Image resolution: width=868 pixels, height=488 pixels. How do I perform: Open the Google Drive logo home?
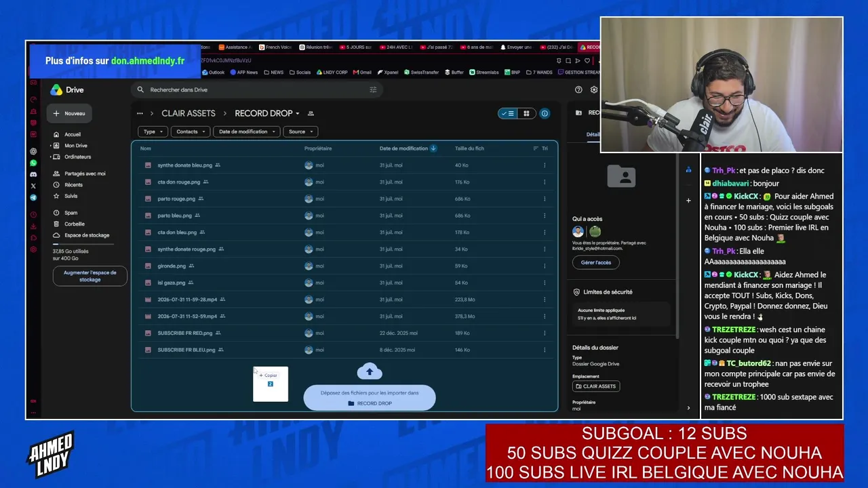(66, 89)
